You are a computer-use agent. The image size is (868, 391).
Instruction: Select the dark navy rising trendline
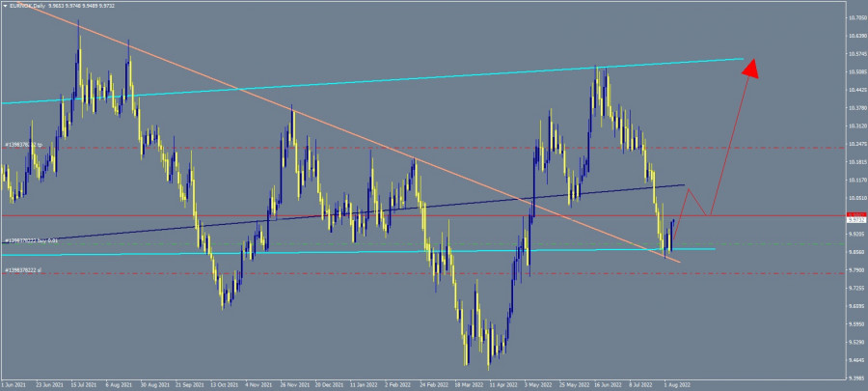[x=289, y=216]
